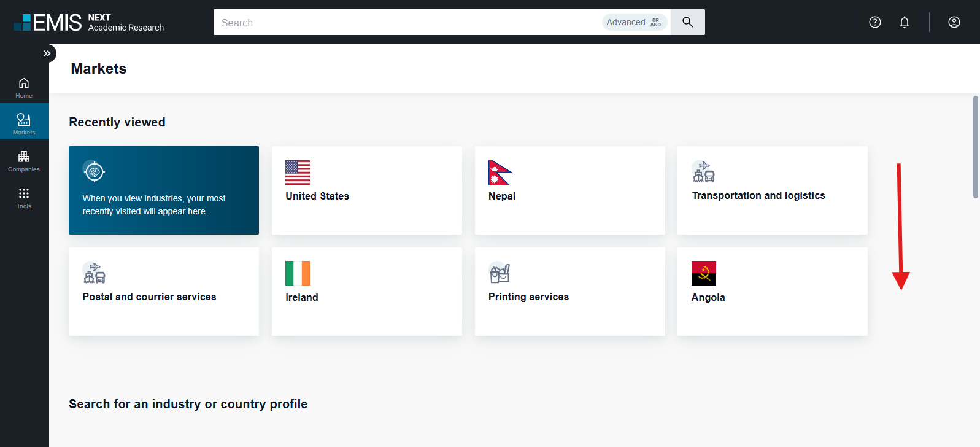Click the vertical page scrollbar
Image resolution: width=980 pixels, height=447 pixels.
pos(975,147)
